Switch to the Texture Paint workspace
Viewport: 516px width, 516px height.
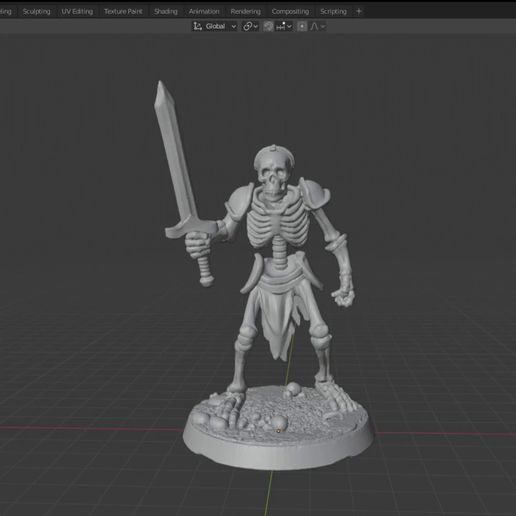coord(123,11)
